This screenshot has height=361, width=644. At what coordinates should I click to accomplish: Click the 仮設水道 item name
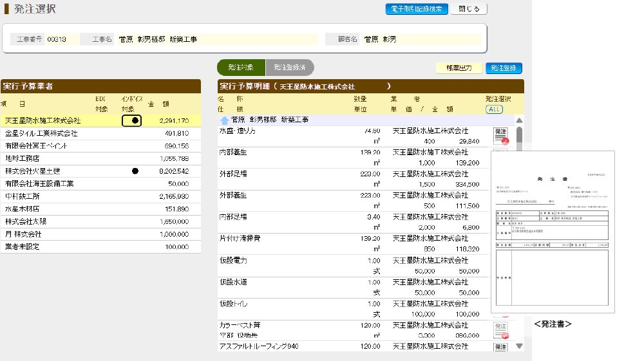tap(233, 282)
